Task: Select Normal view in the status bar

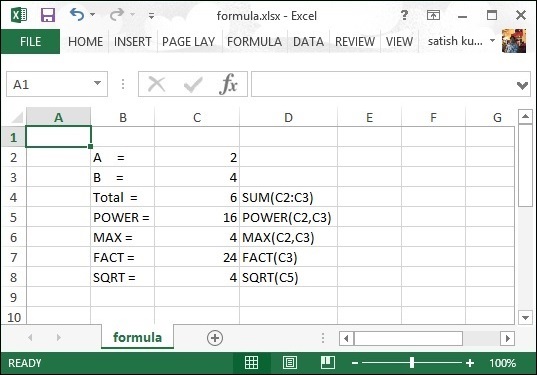Action: point(251,363)
